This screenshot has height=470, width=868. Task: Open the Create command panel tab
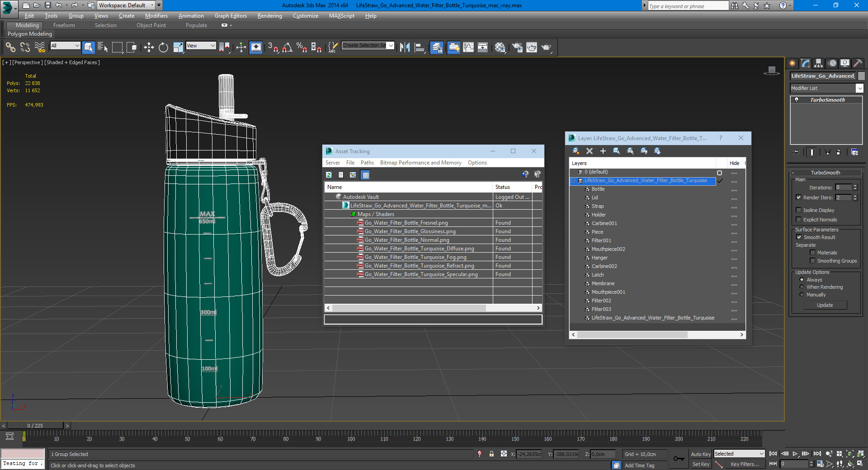pos(792,63)
